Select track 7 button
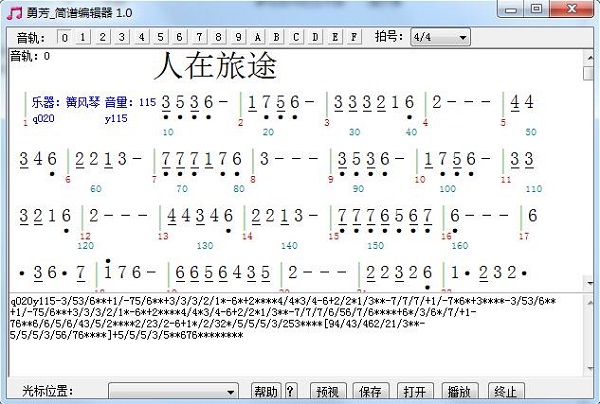The width and height of the screenshot is (600, 404). pyautogui.click(x=199, y=37)
